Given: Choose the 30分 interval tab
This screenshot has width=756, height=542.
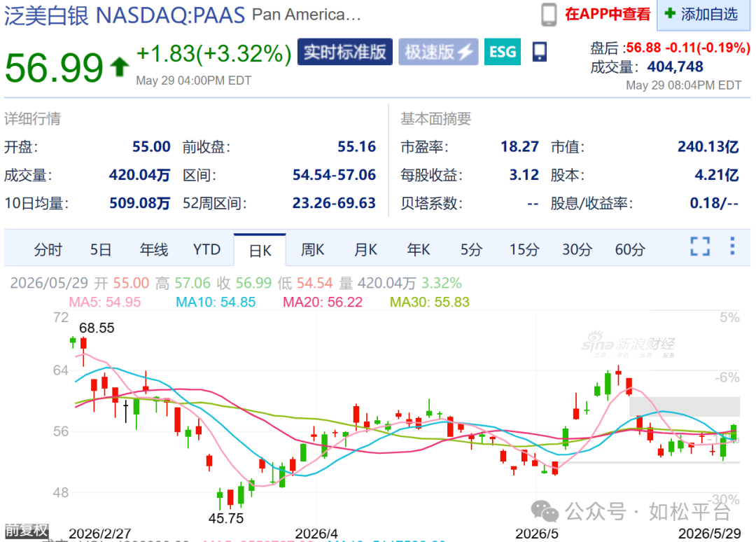Looking at the screenshot, I should [577, 250].
